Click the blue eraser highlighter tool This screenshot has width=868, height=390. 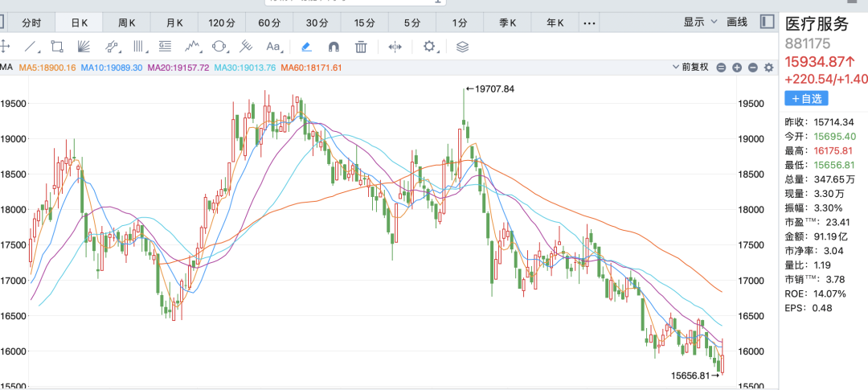306,47
